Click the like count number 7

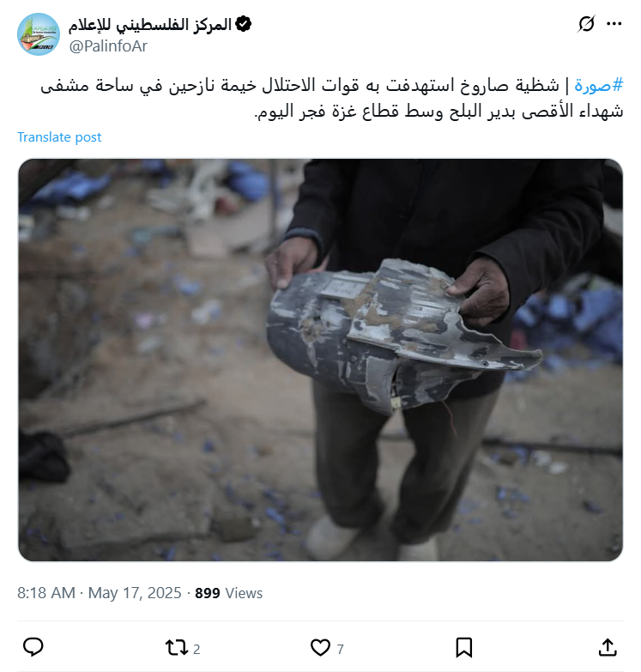click(340, 650)
